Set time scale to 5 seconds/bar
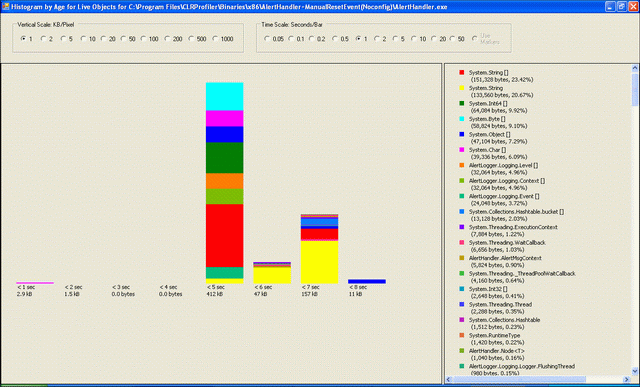 pyautogui.click(x=395, y=39)
